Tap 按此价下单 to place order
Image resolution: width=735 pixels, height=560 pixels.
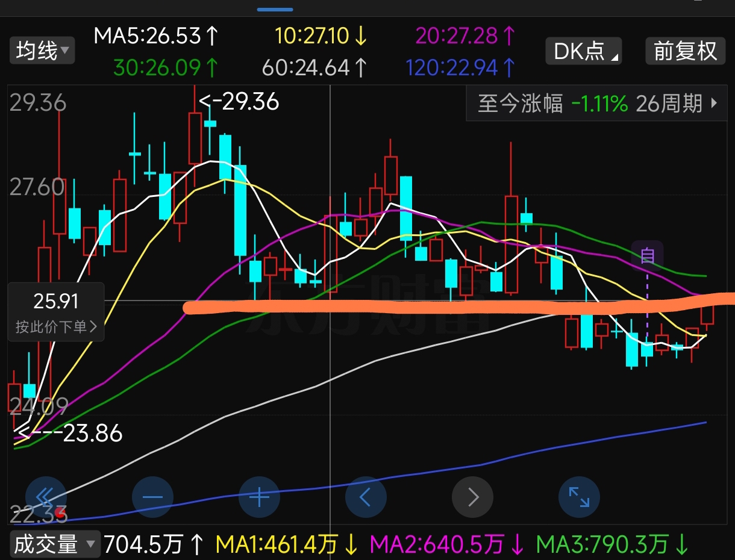pos(56,327)
